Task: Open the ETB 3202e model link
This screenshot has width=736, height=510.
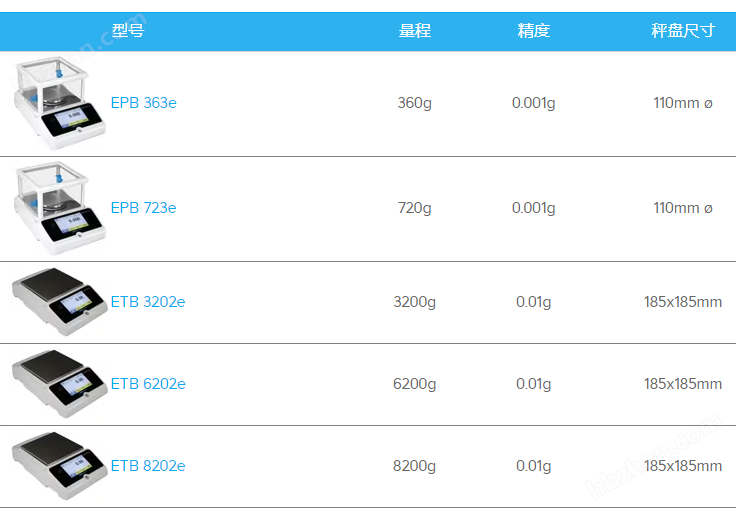Action: tap(148, 302)
